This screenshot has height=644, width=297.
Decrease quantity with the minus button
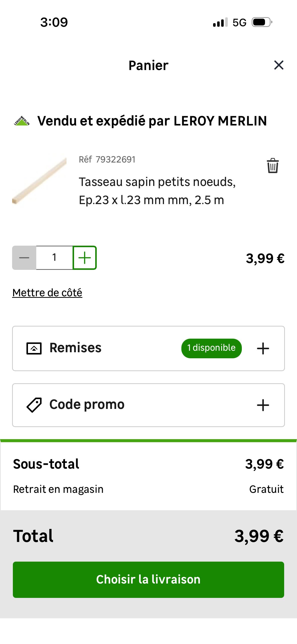pyautogui.click(x=24, y=258)
